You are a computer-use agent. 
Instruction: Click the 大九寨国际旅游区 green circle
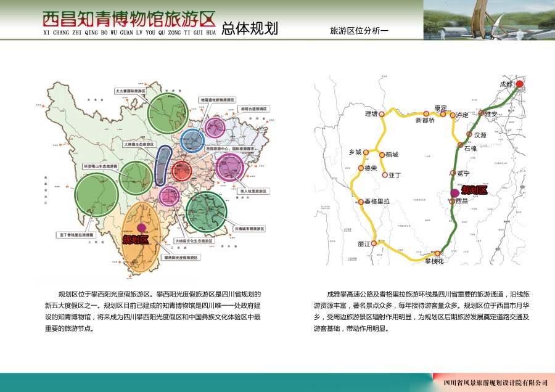pyautogui.click(x=166, y=114)
